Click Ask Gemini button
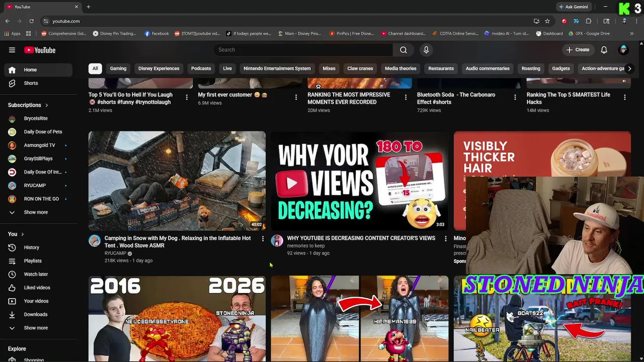 tap(573, 7)
